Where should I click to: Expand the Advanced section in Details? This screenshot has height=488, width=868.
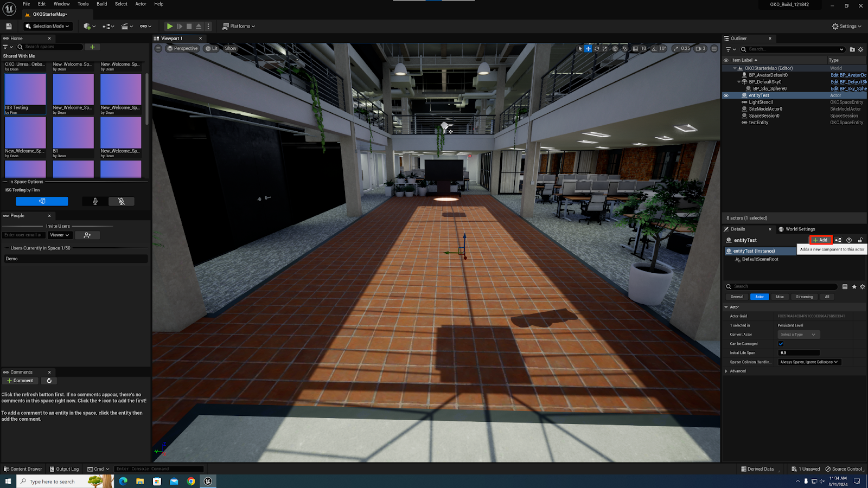(x=726, y=371)
